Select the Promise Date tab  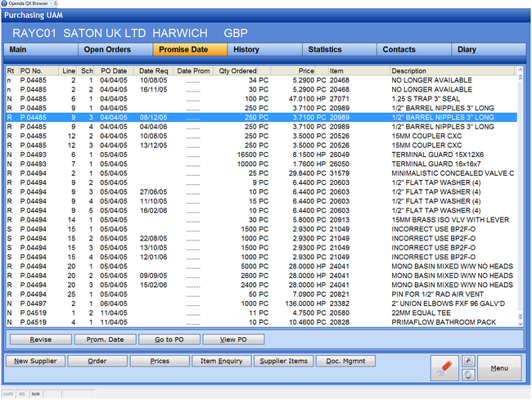[x=190, y=50]
